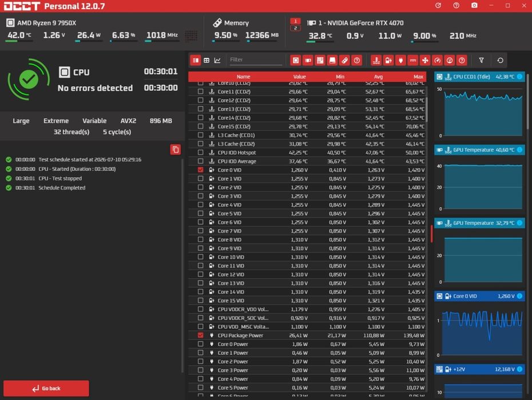
Task: Click the Go back button
Action: (46, 389)
